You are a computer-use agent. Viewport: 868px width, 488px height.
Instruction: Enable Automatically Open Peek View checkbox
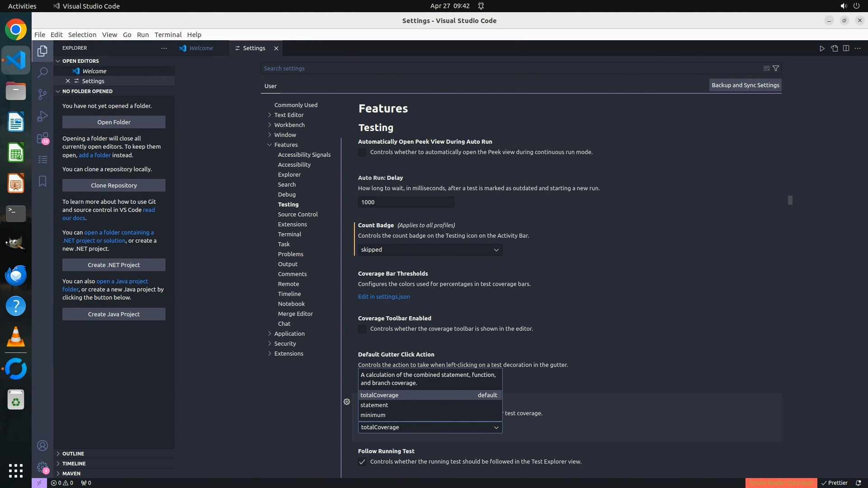(x=362, y=152)
